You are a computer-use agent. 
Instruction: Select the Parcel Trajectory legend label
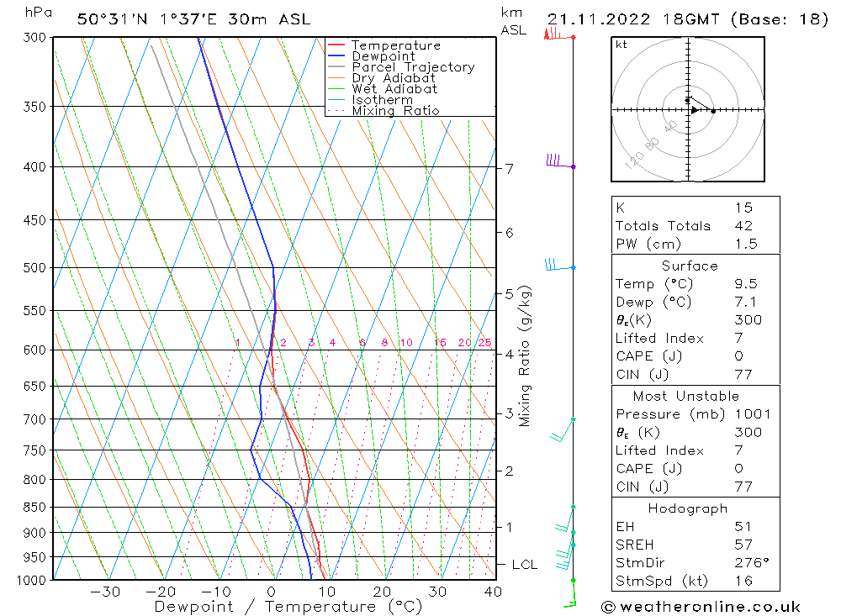413,67
